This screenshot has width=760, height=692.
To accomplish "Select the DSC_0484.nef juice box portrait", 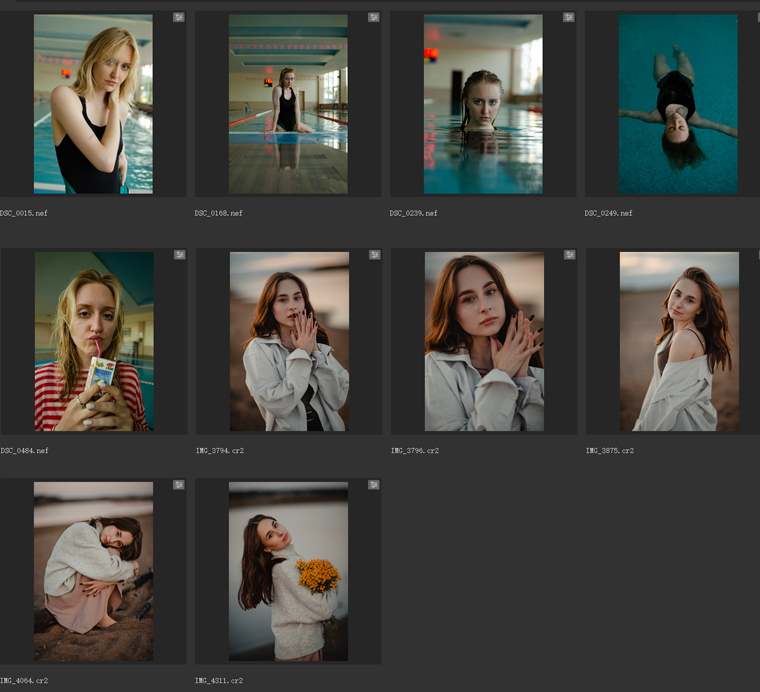I will (x=94, y=341).
